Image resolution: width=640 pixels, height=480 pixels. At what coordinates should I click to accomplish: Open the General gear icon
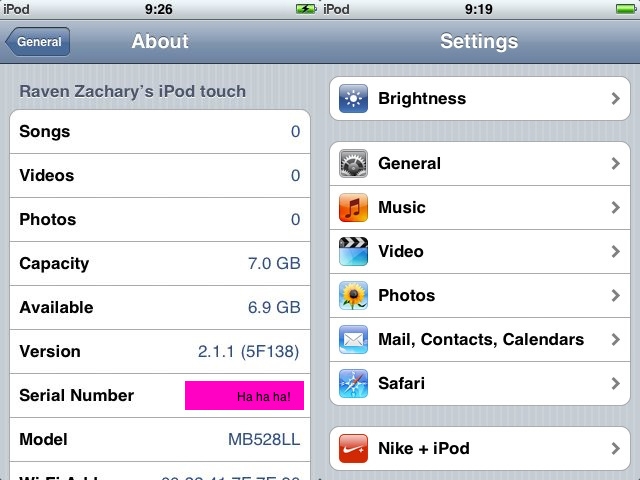coord(353,163)
